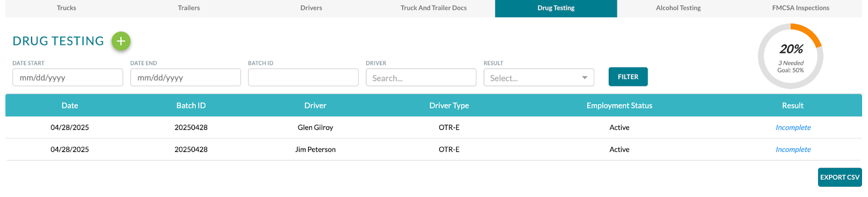Click batch 20250428 in Jim Peterson row
The image size is (868, 197).
pos(191,149)
